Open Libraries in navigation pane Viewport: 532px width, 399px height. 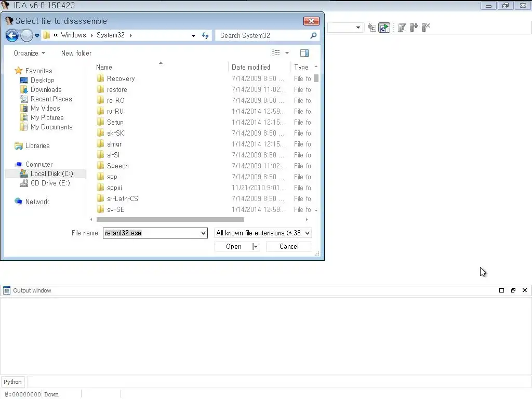tap(37, 146)
